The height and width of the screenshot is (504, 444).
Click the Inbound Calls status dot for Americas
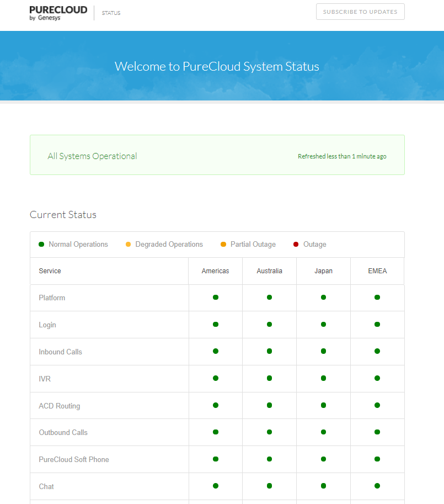point(216,351)
